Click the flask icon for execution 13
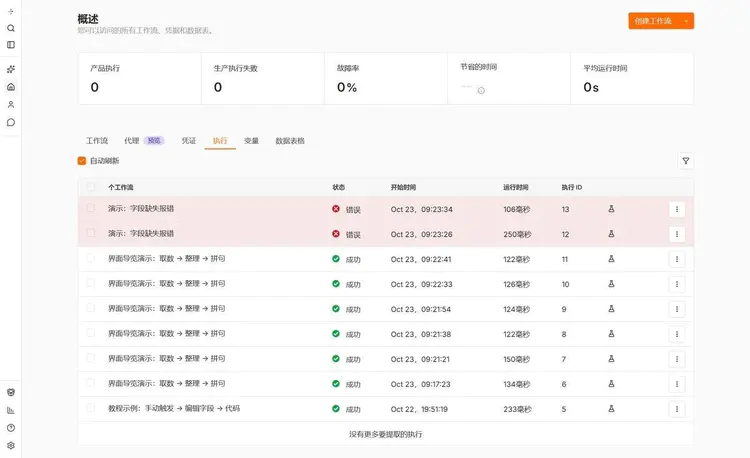The image size is (750, 458). coord(611,209)
